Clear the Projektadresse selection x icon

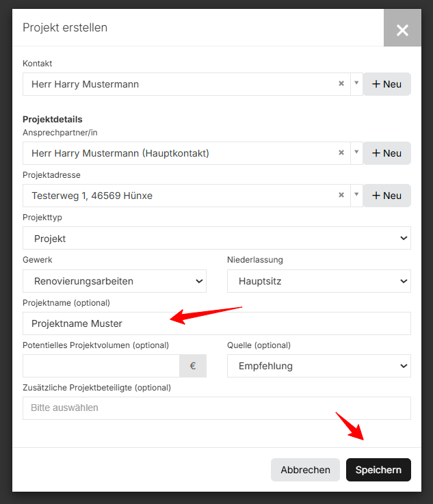pos(341,195)
